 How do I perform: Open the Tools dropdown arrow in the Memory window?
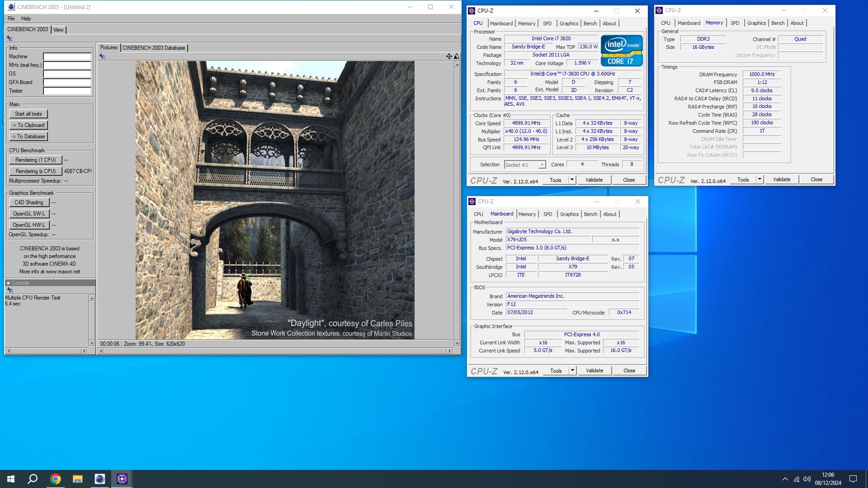coord(759,179)
